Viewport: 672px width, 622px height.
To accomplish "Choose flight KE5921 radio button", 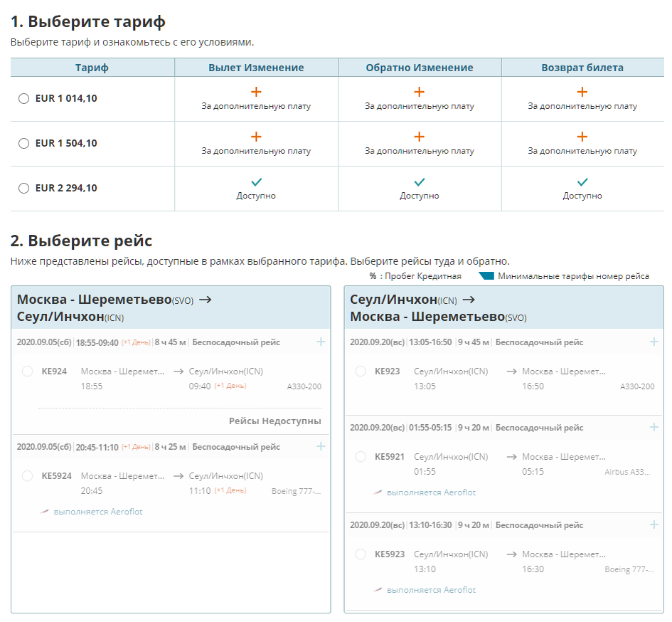I will pyautogui.click(x=361, y=457).
